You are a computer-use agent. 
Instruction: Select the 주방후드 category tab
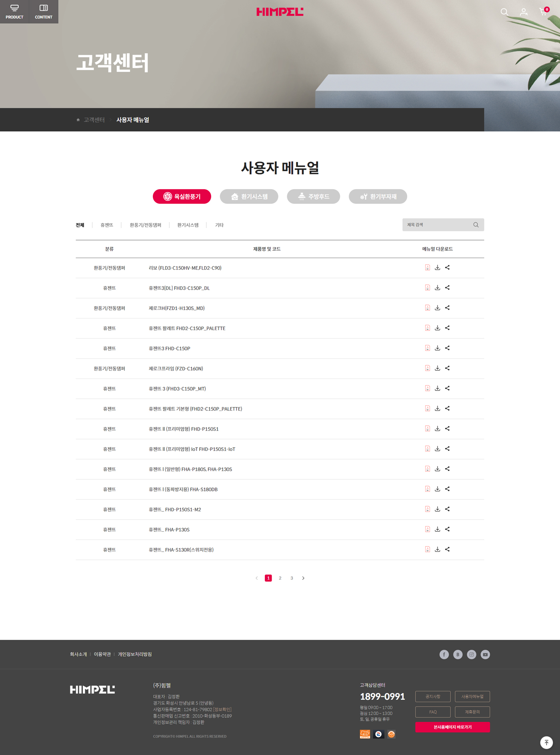pyautogui.click(x=313, y=196)
